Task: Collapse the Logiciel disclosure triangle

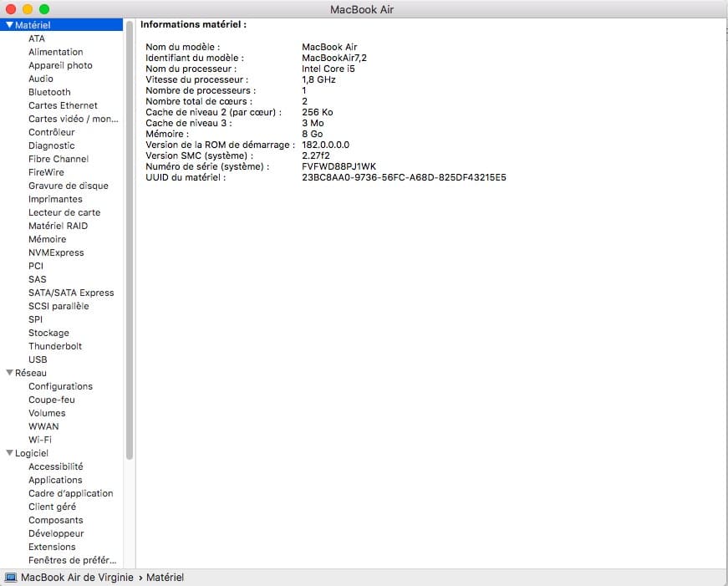Action: coord(9,453)
